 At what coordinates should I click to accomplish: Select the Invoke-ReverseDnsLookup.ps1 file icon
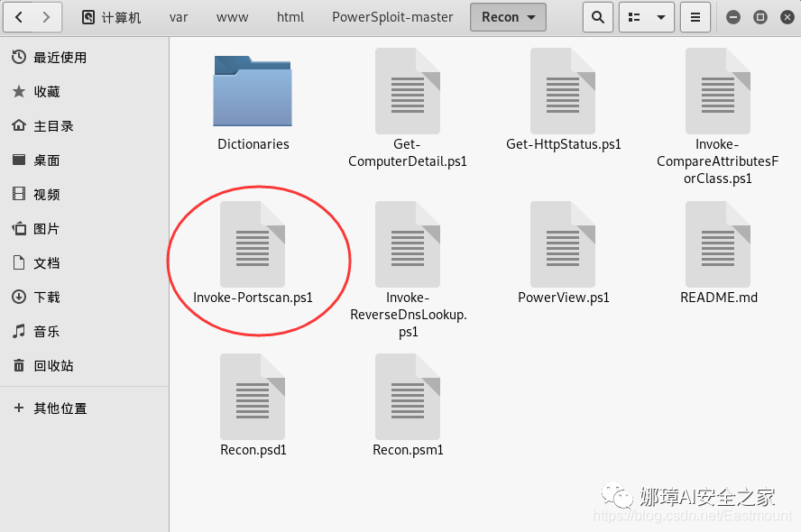[x=408, y=244]
